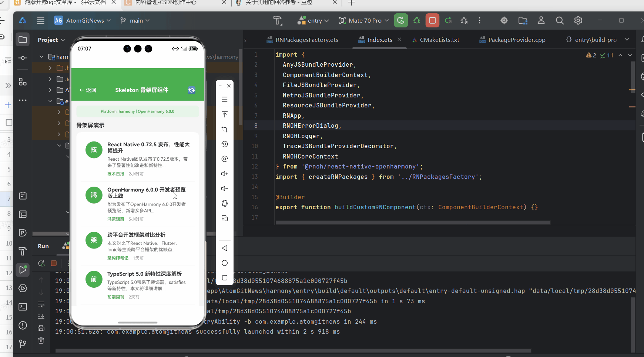The width and height of the screenshot is (644, 357).
Task: Collapse the harmony root folder in tree
Action: pos(41,57)
